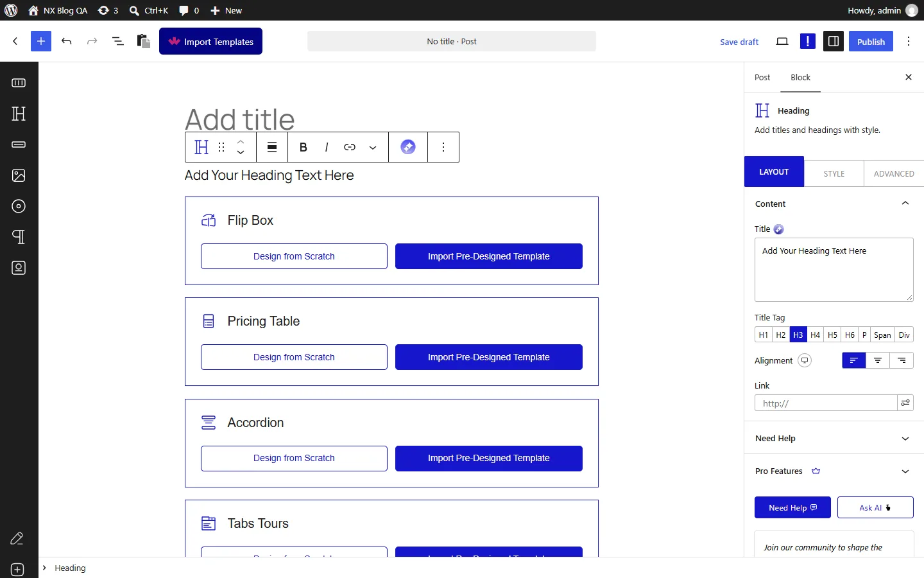Select right alignment in sidebar
This screenshot has height=578, width=924.
(x=902, y=360)
